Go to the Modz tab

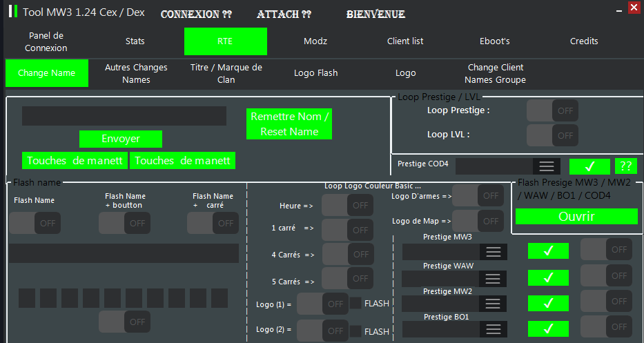(x=315, y=41)
